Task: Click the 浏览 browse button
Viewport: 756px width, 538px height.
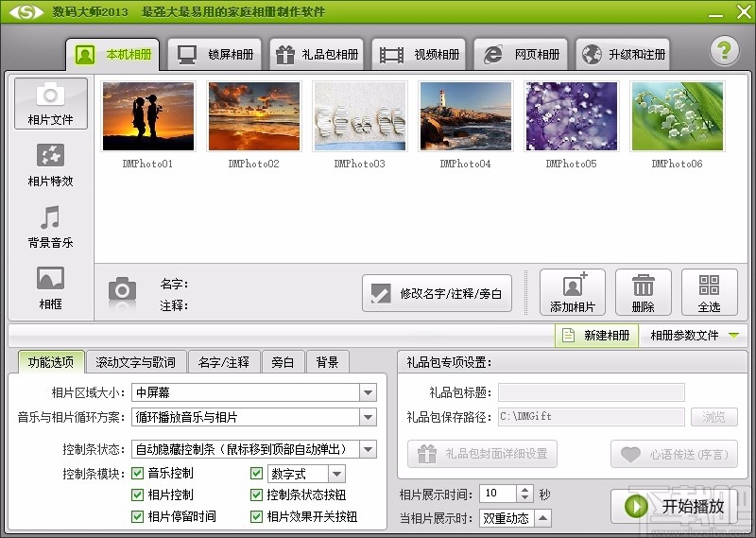Action: 714,416
